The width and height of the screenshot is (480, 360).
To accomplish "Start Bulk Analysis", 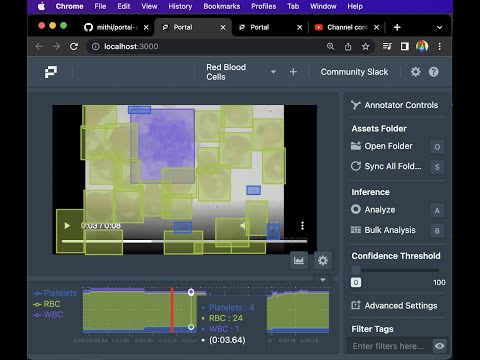I will (x=383, y=230).
